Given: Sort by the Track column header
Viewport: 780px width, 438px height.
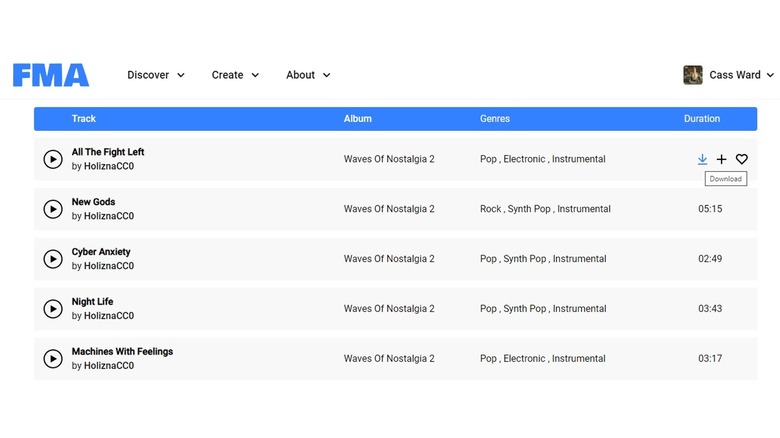Looking at the screenshot, I should [x=84, y=119].
